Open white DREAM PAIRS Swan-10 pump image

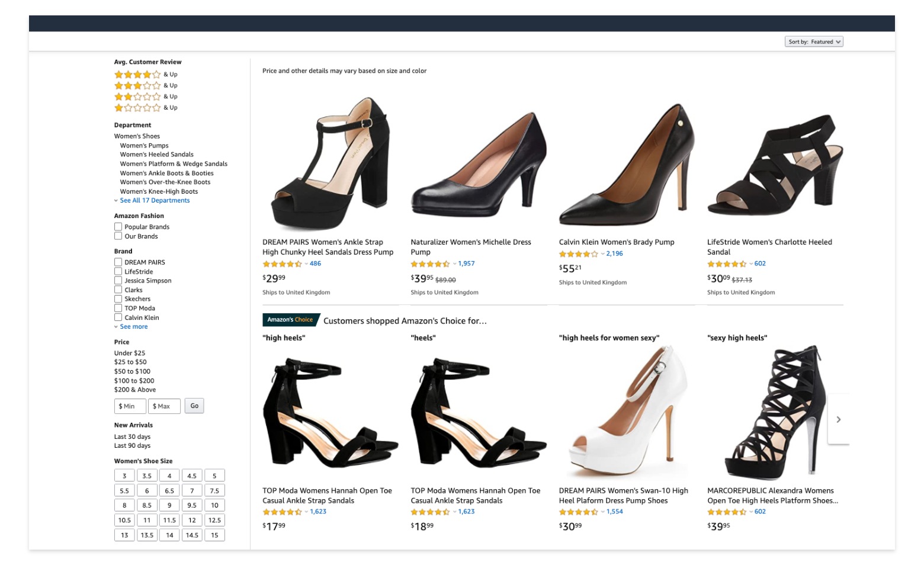coord(628,412)
